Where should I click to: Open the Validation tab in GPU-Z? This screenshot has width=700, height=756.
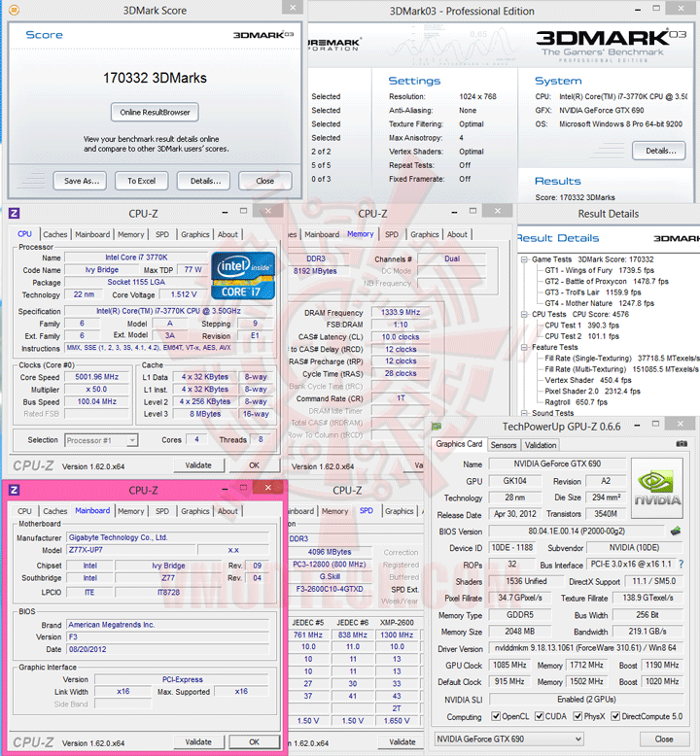[541, 445]
